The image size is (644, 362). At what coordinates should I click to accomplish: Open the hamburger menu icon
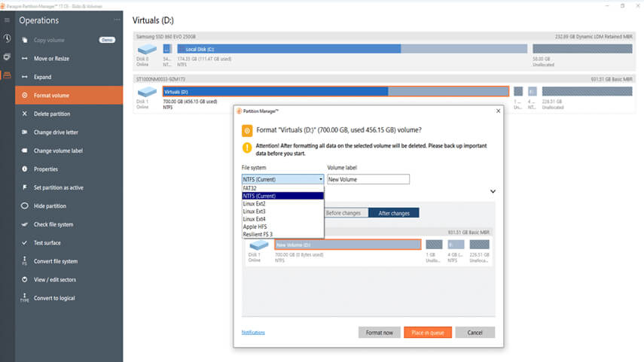pyautogui.click(x=7, y=20)
